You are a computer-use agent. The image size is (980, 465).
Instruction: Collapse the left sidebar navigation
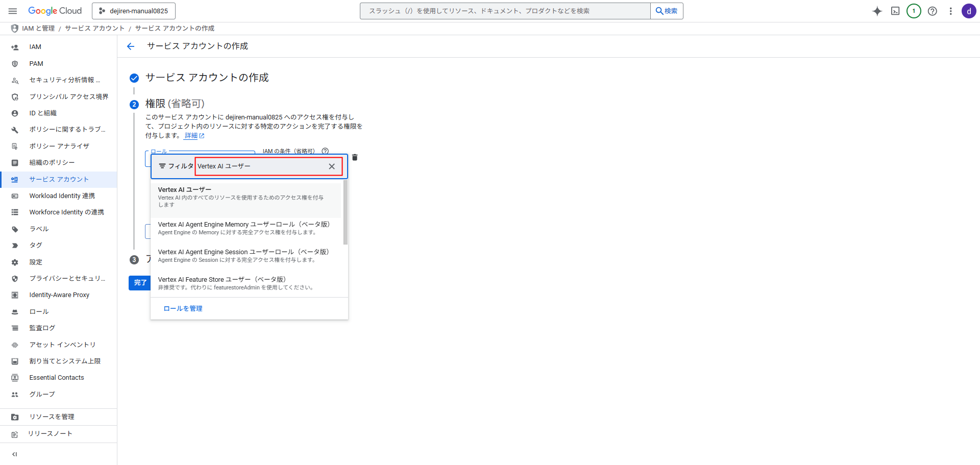pyautogui.click(x=15, y=454)
